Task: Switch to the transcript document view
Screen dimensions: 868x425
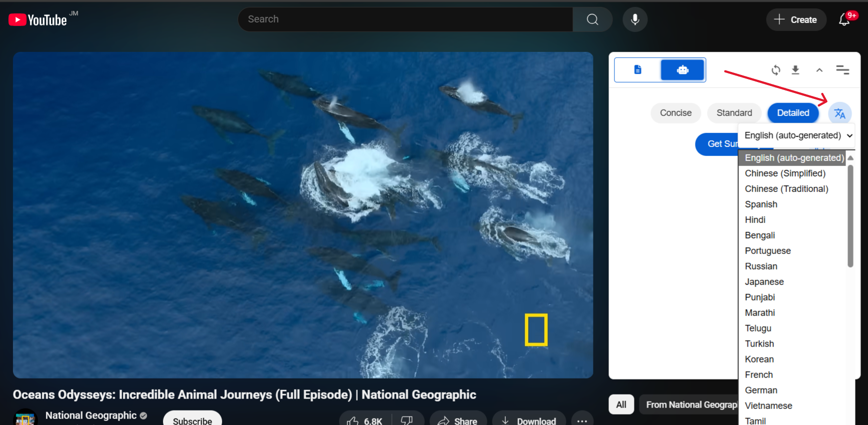Action: pos(637,70)
